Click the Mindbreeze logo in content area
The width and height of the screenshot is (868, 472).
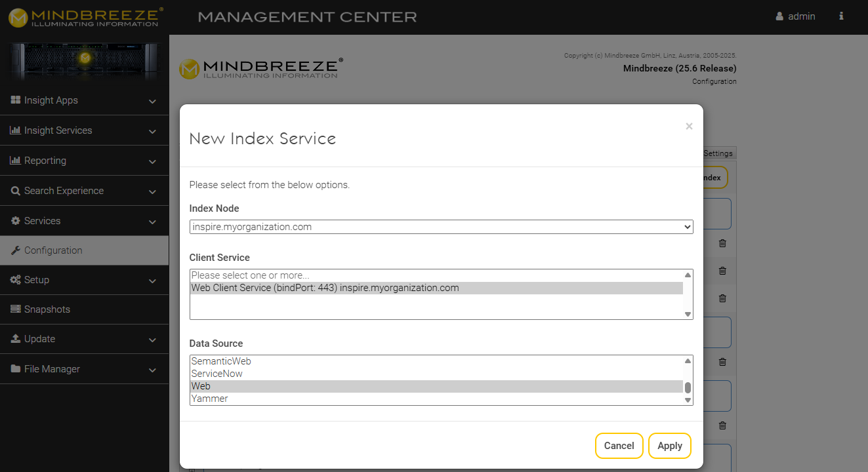pos(260,68)
